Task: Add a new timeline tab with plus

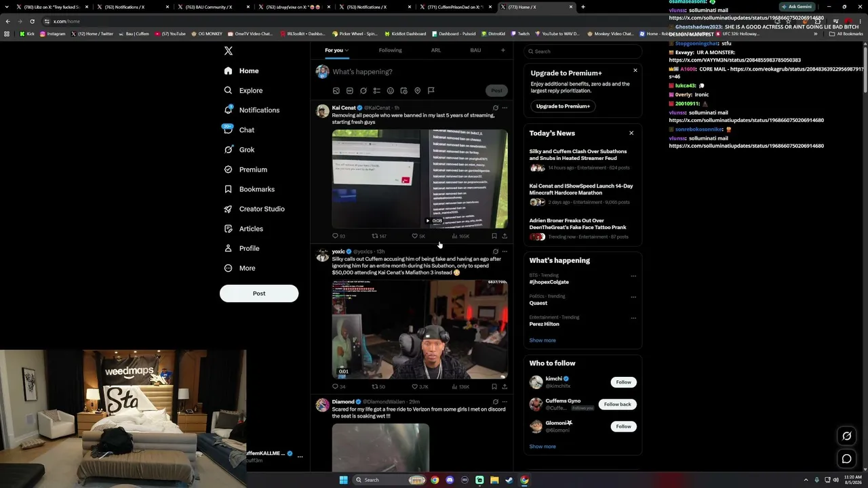Action: click(502, 50)
